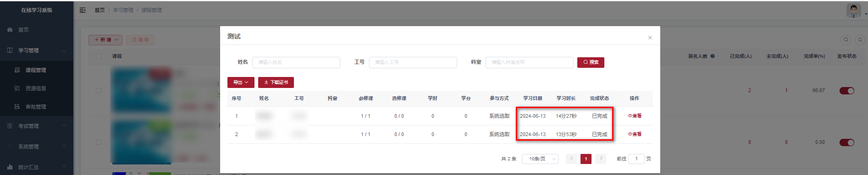Click the 工号 input field
Viewport: 868px width, 175px height.
coord(413,62)
